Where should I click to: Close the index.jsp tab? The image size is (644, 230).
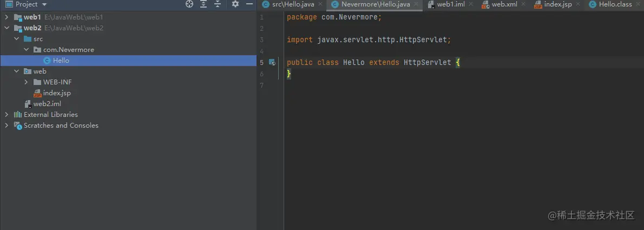tap(579, 4)
